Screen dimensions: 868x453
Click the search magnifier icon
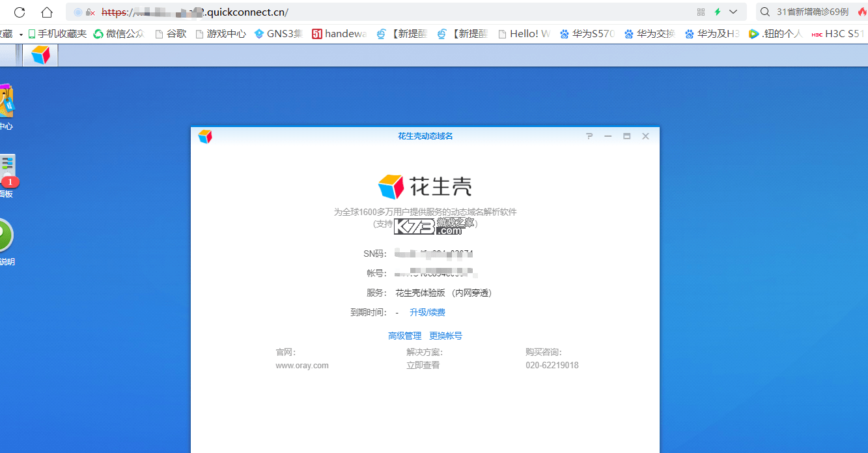click(x=766, y=12)
